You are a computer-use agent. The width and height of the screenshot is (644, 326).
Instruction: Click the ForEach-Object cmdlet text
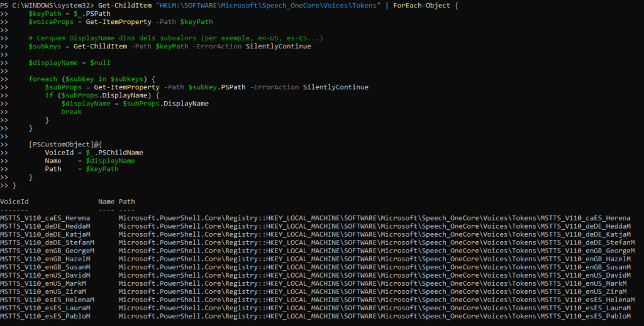point(421,5)
